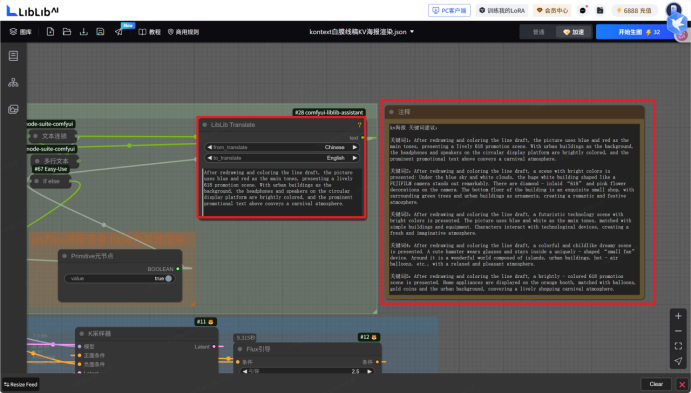691x393 pixels.
Task: Collapse the 注释 note node dot
Action: (x=391, y=112)
